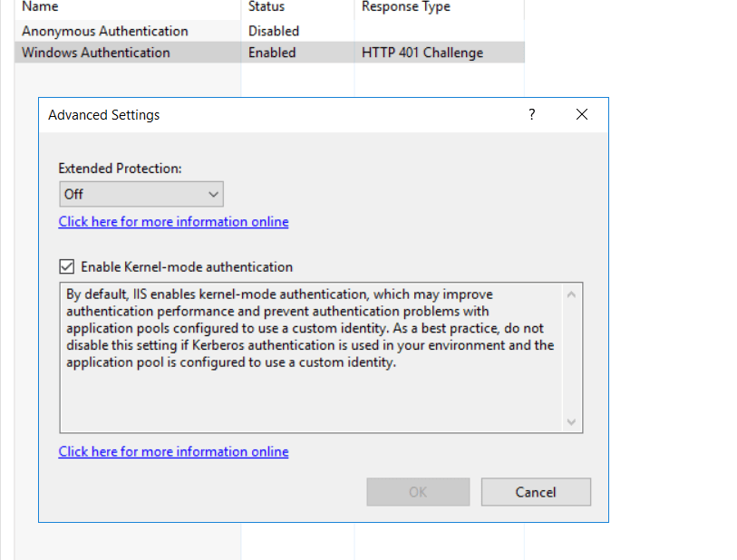Click the scrollbar track of the description box
The image size is (737, 560).
[x=571, y=358]
